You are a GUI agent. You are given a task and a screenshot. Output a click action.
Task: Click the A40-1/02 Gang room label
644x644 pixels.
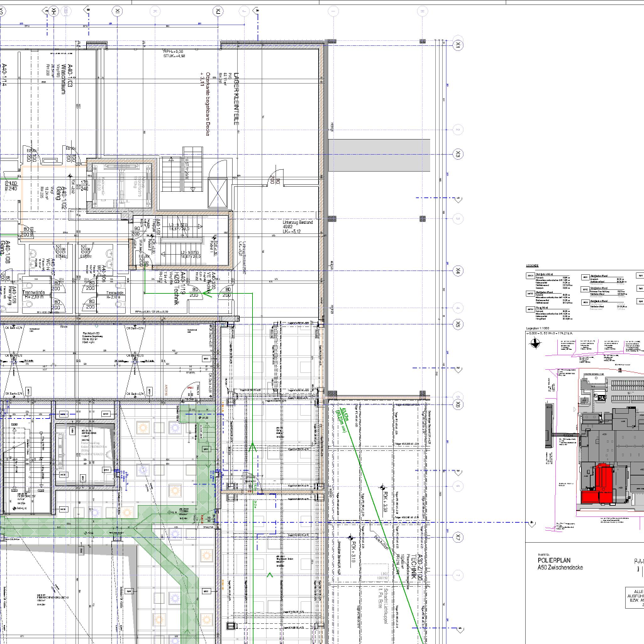click(x=60, y=189)
